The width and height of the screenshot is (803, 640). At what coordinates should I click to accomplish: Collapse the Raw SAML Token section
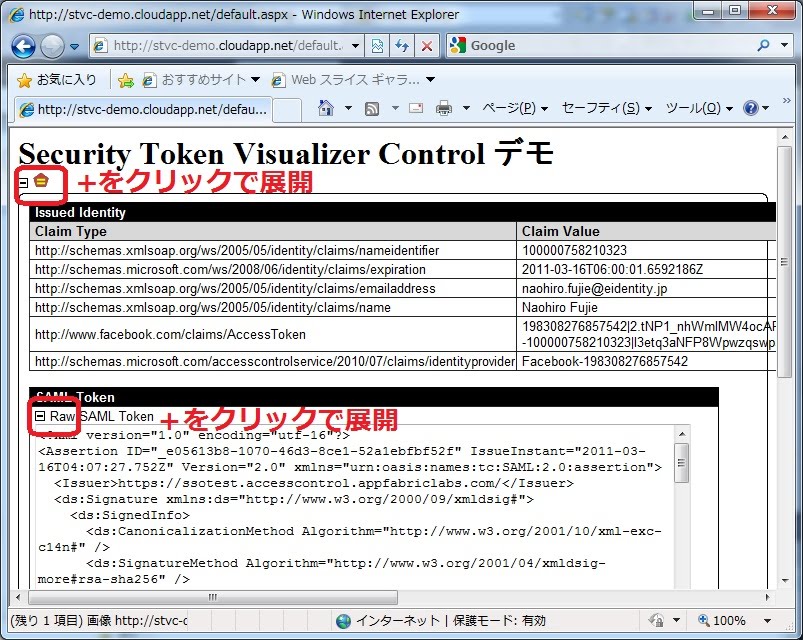[40, 416]
